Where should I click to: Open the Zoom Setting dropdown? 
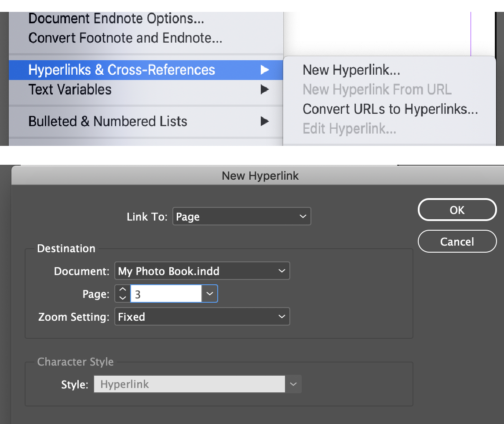pyautogui.click(x=202, y=317)
